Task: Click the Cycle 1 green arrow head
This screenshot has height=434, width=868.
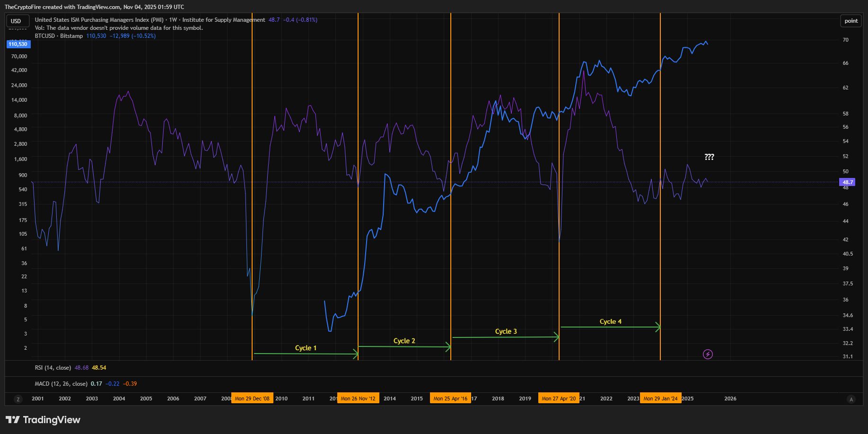Action: 355,354
